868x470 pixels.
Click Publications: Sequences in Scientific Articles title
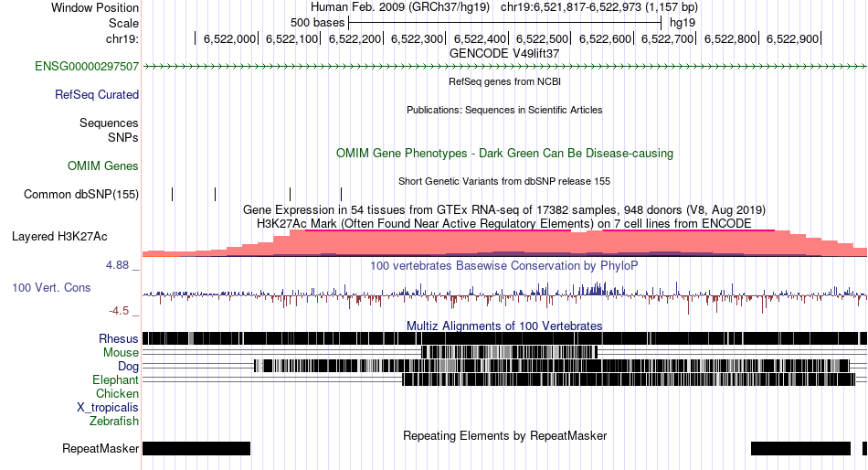504,110
